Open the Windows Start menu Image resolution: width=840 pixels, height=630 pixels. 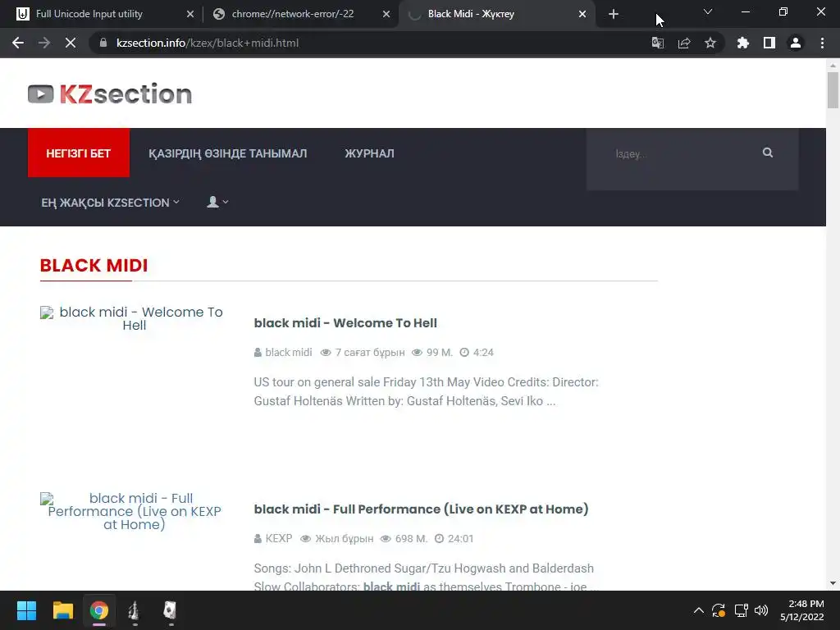tap(26, 610)
